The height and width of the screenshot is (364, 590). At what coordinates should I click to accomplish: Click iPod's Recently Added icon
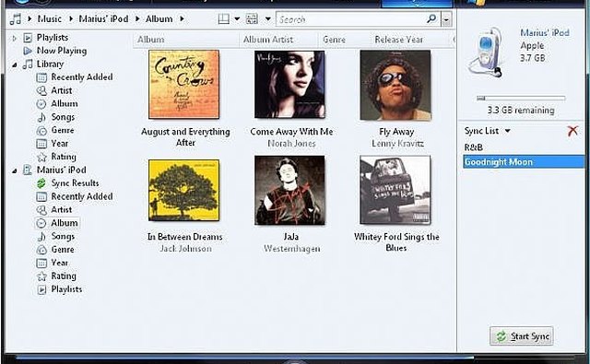tap(41, 196)
